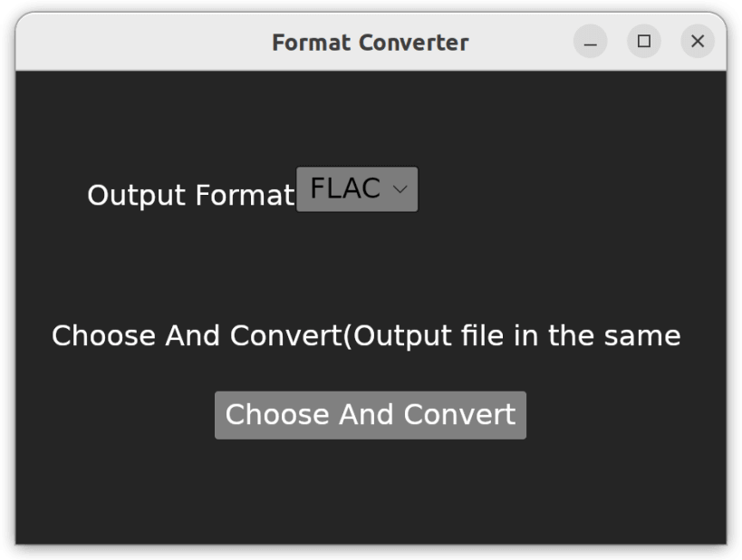Image resolution: width=742 pixels, height=560 pixels.
Task: Open the output format dropdown showing FLAC
Action: 356,188
